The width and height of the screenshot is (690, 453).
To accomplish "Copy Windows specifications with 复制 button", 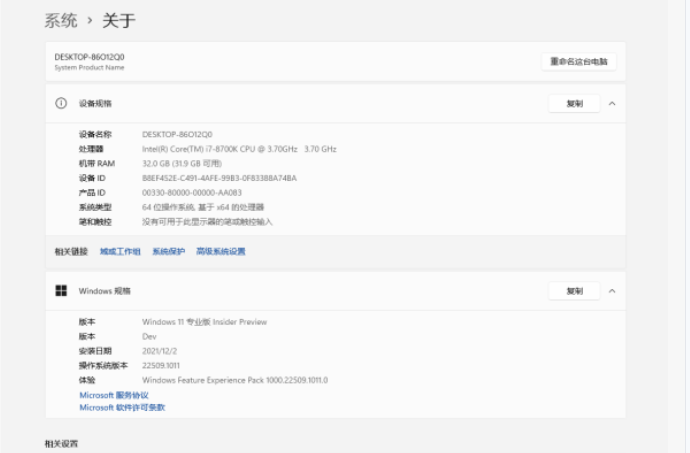I will pos(574,291).
